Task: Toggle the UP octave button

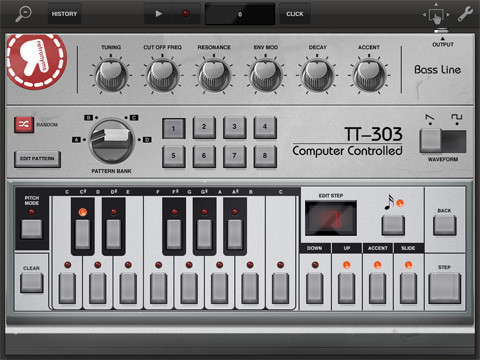Action: [346, 288]
